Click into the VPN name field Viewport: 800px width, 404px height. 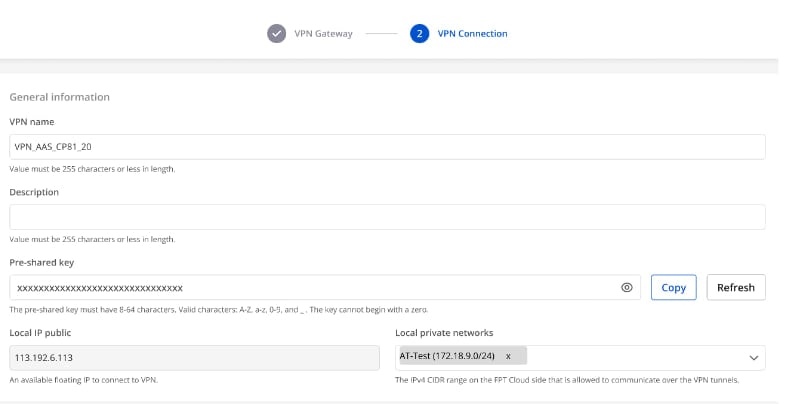coord(387,147)
